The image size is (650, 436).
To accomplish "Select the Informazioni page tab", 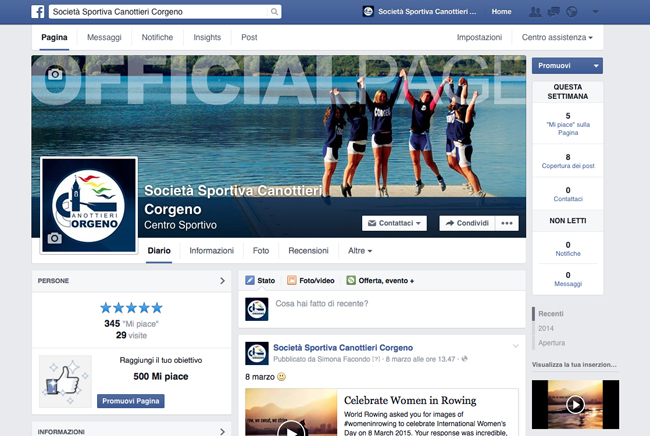I will (211, 251).
